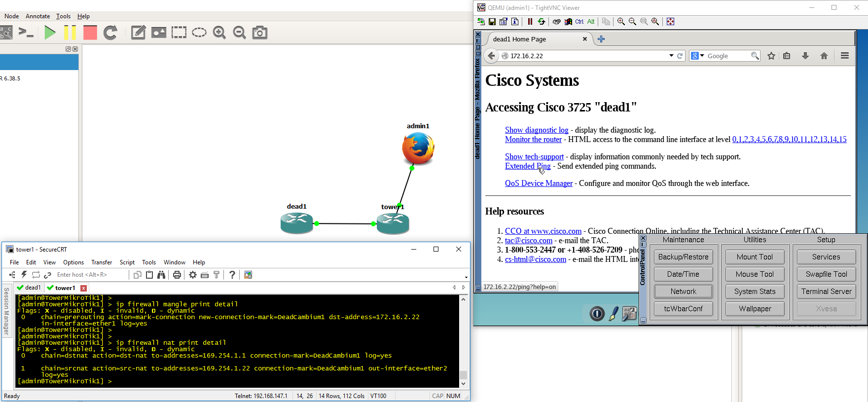Image resolution: width=868 pixels, height=402 pixels.
Task: Click the Show diagnostic log link
Action: [537, 130]
